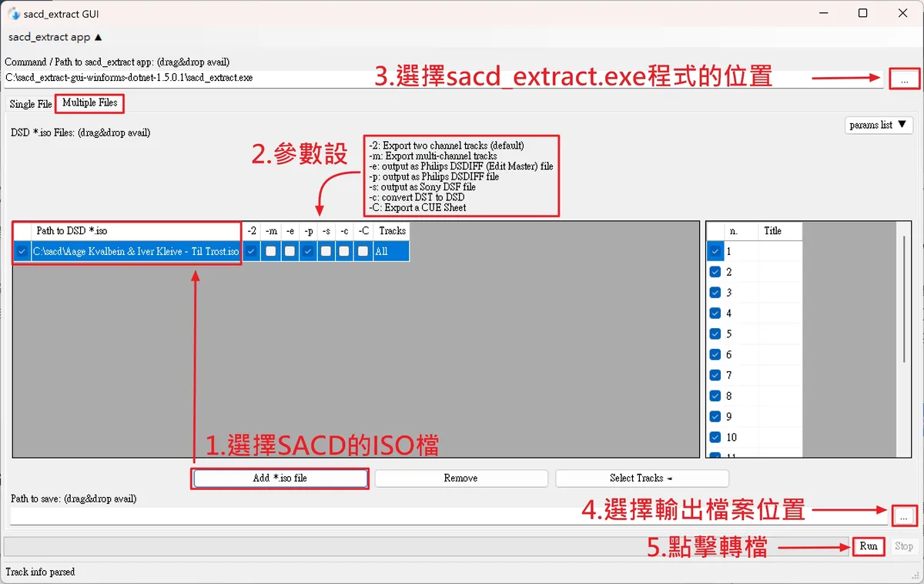Uncheck track 8 in the track list
Screen dimensions: 924x584
(715, 396)
